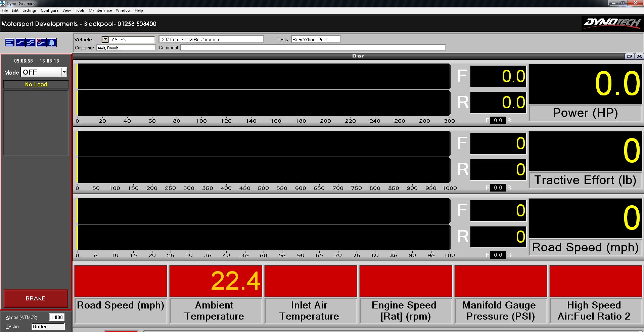This screenshot has width=644, height=332.
Task: Open the Maintenance menu
Action: coord(100,10)
